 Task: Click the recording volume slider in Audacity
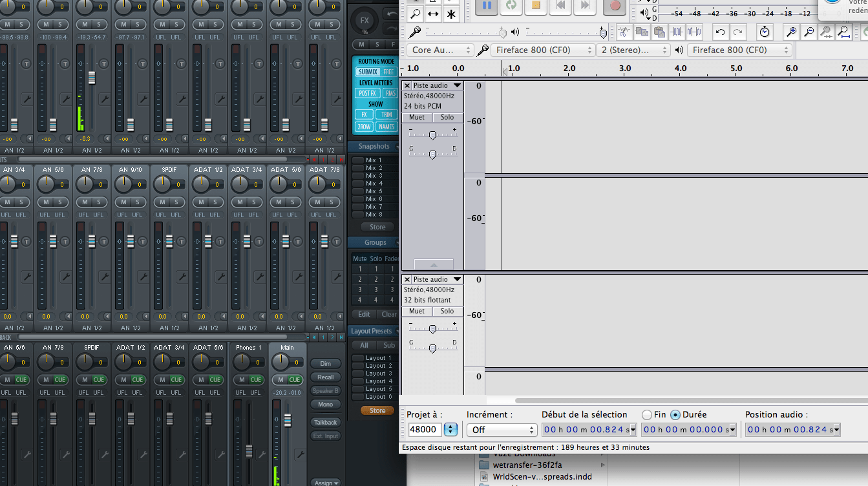pyautogui.click(x=465, y=32)
